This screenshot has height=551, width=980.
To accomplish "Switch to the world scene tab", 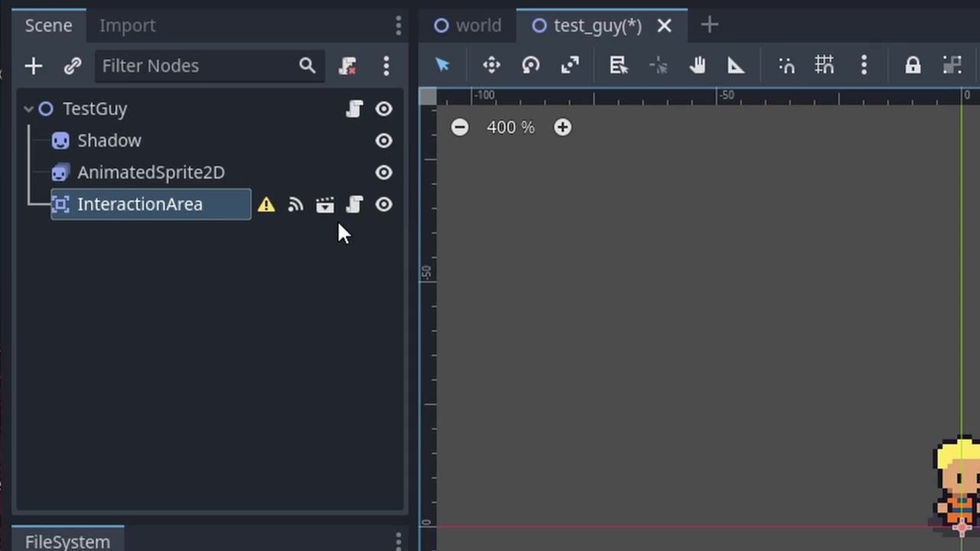I will (x=468, y=25).
